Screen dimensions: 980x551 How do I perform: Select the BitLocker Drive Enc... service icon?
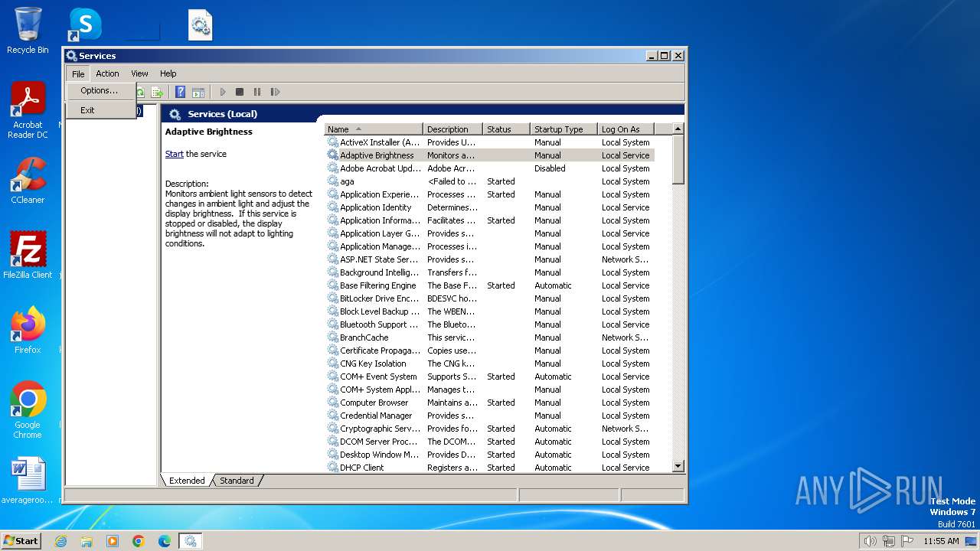tap(333, 298)
